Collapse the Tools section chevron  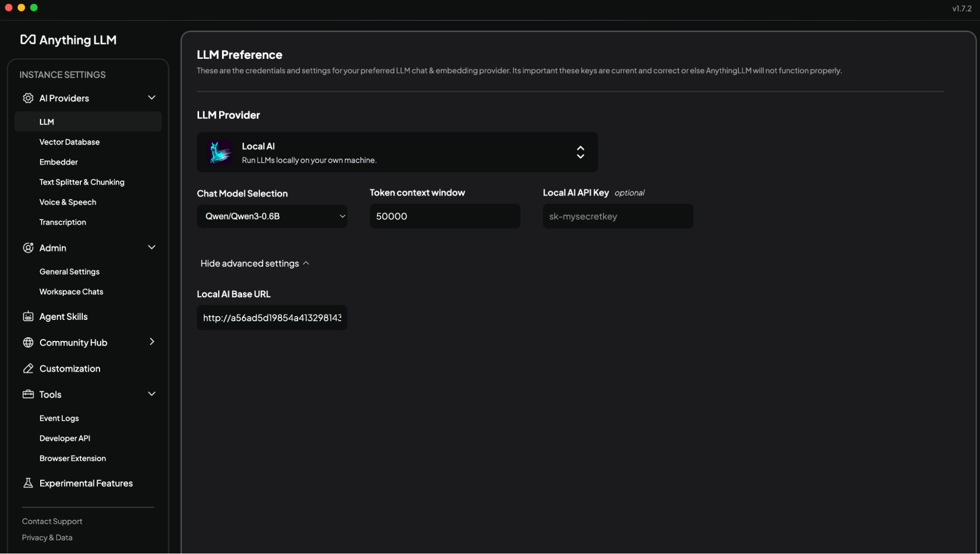(x=151, y=394)
